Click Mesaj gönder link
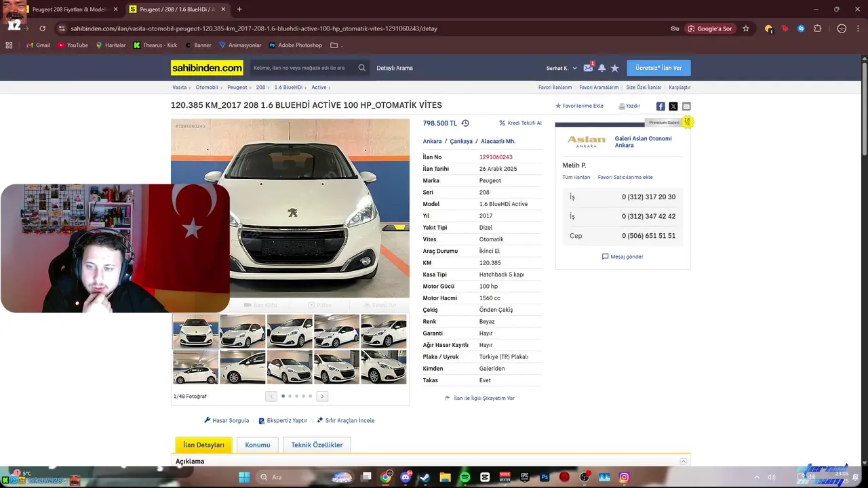The image size is (868, 488). pyautogui.click(x=623, y=257)
